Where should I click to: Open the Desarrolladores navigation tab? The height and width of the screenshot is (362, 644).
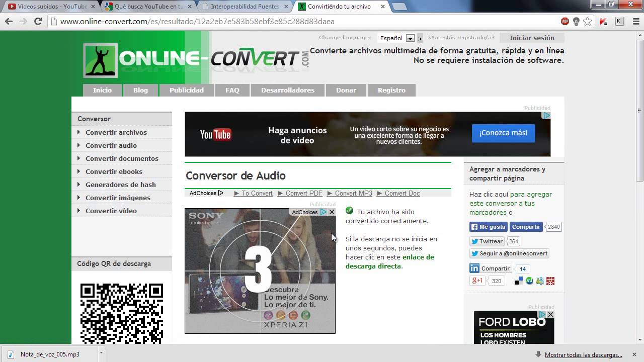(288, 90)
